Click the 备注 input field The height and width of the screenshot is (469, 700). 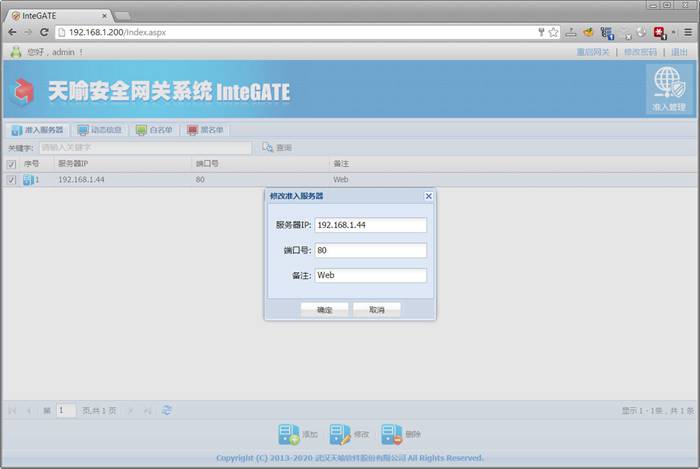371,275
